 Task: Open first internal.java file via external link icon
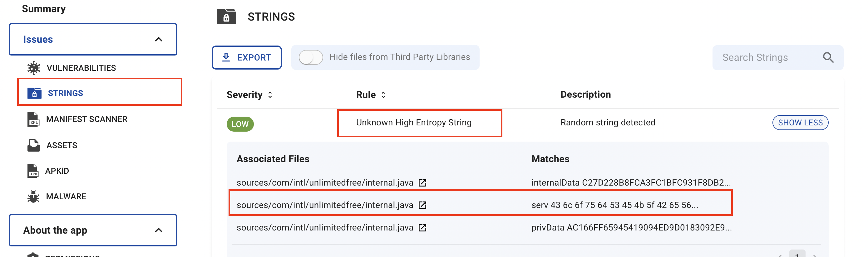(x=422, y=183)
